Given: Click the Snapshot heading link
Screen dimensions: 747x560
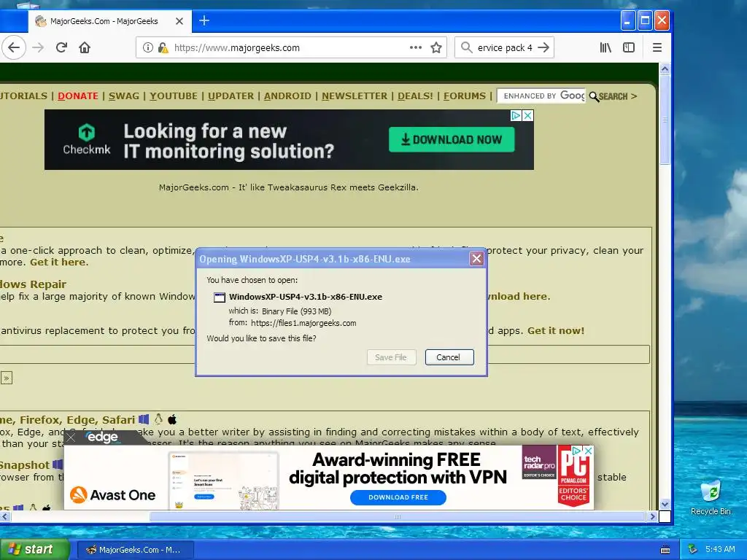Looking at the screenshot, I should [25, 464].
